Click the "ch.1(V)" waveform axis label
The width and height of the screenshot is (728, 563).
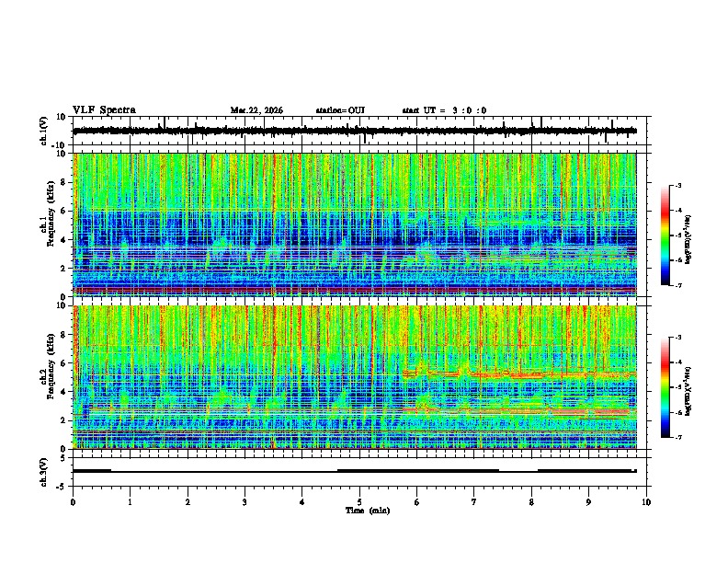tap(44, 131)
